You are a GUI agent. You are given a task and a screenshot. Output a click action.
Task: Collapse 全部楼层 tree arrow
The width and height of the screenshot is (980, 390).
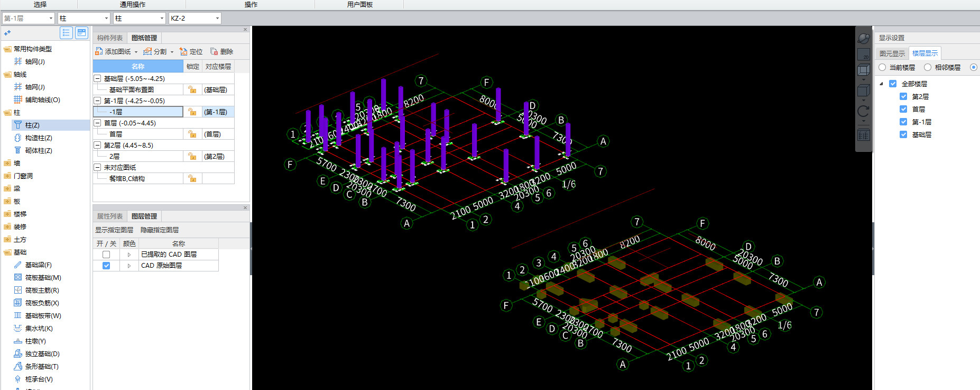pyautogui.click(x=881, y=84)
